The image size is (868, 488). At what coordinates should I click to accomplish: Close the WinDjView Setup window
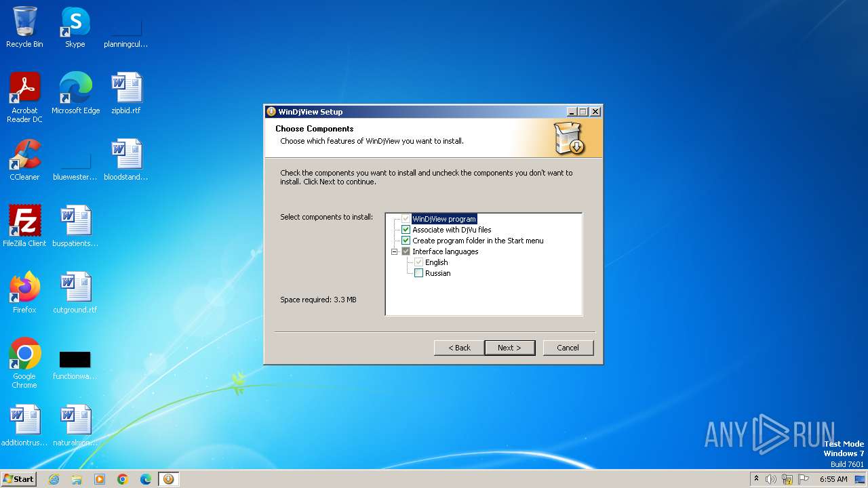coord(595,112)
